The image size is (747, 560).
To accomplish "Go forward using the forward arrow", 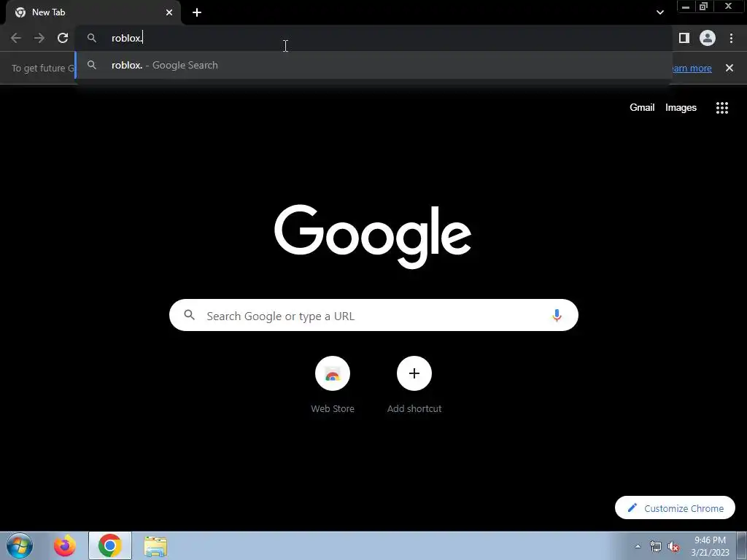I will tap(39, 38).
